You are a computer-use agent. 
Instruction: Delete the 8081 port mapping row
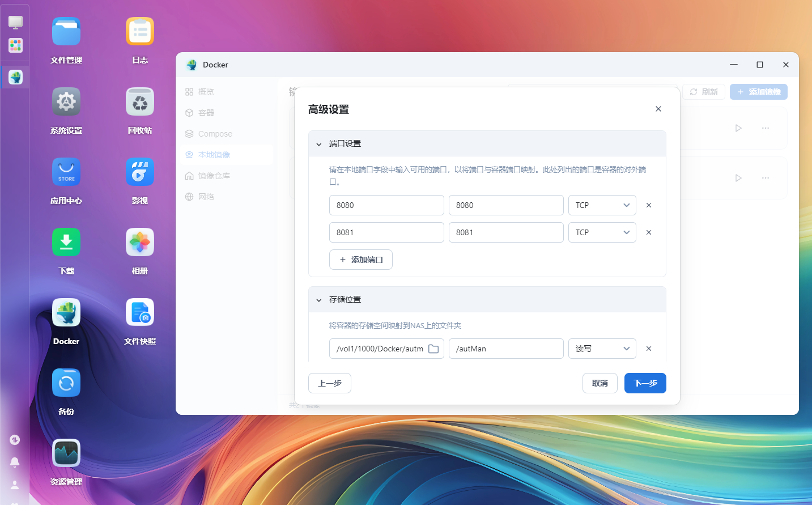click(649, 232)
